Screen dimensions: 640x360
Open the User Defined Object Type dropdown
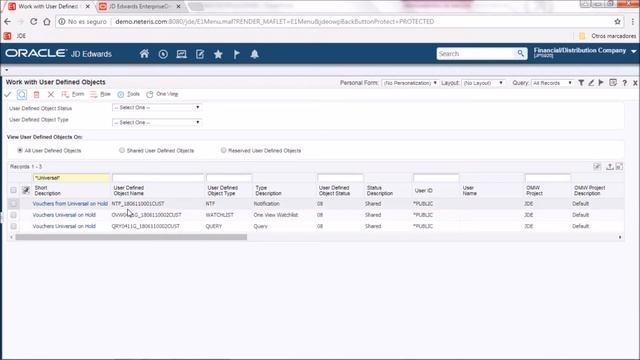click(157, 122)
